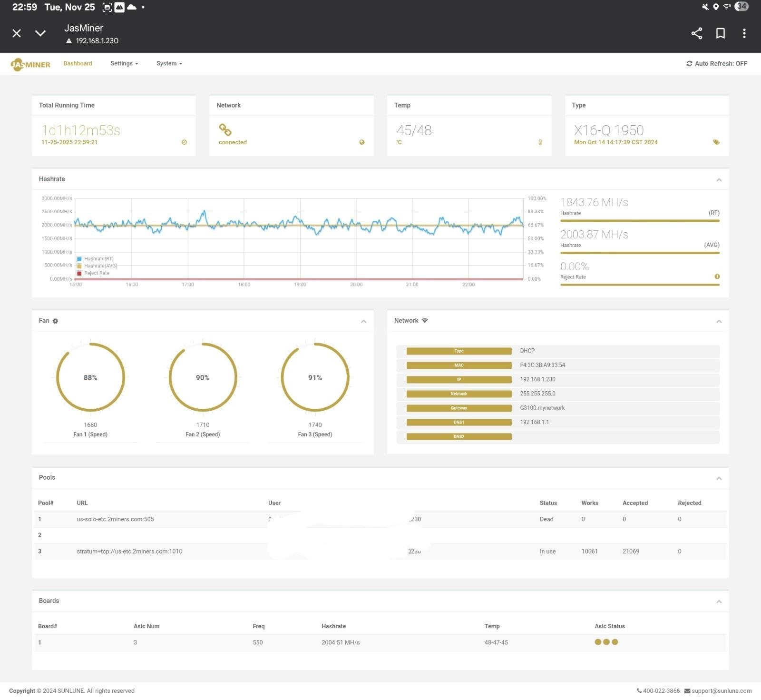Click the share icon in browser header

pos(696,33)
